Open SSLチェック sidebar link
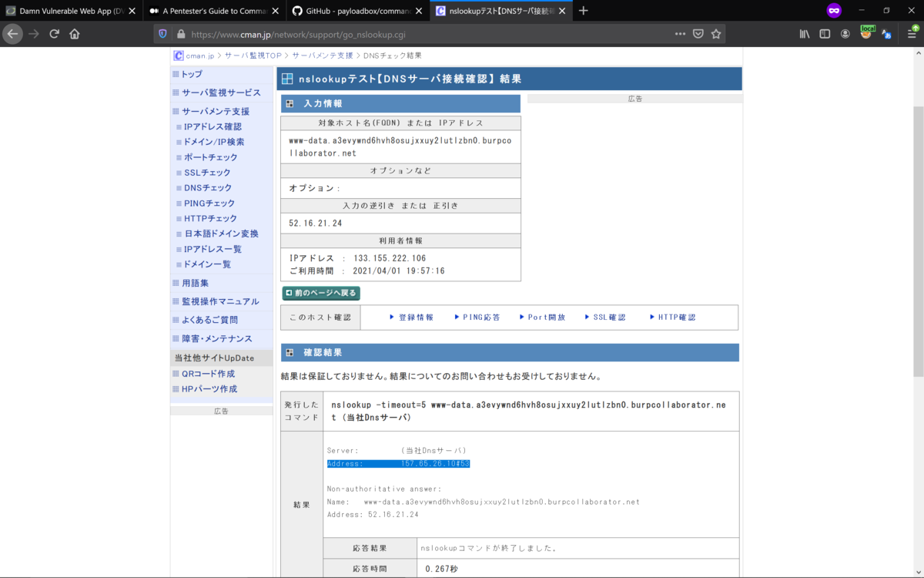This screenshot has height=578, width=924. pos(207,173)
